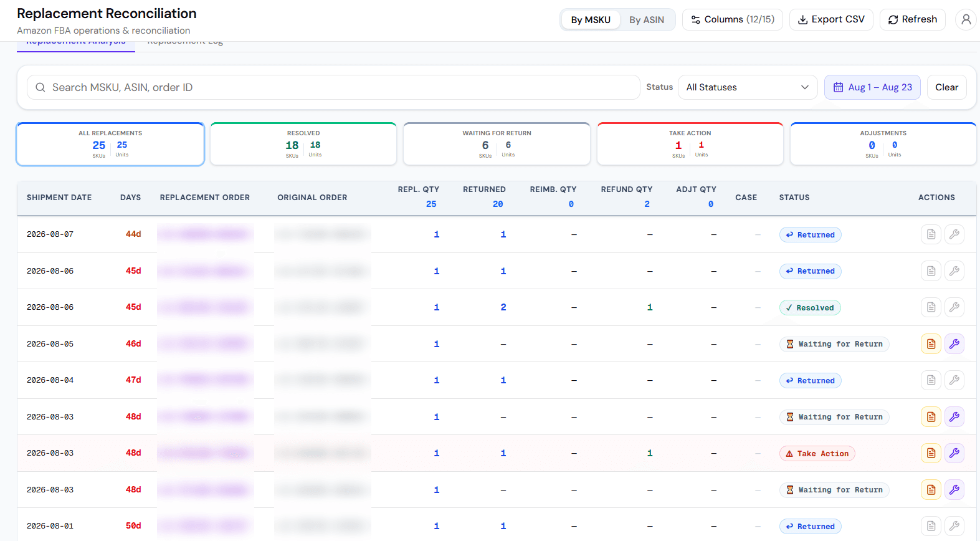Filter by the Take Action summary card
The width and height of the screenshot is (980, 541).
pyautogui.click(x=690, y=144)
